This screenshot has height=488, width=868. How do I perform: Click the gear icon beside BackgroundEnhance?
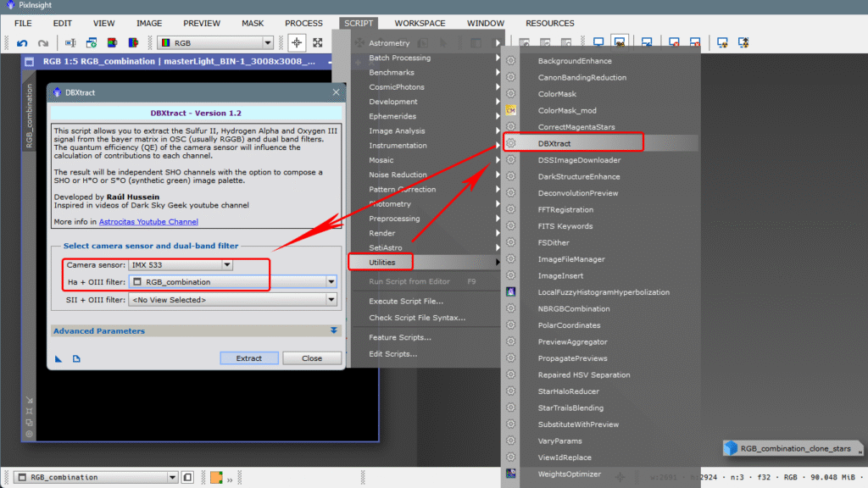click(x=511, y=61)
